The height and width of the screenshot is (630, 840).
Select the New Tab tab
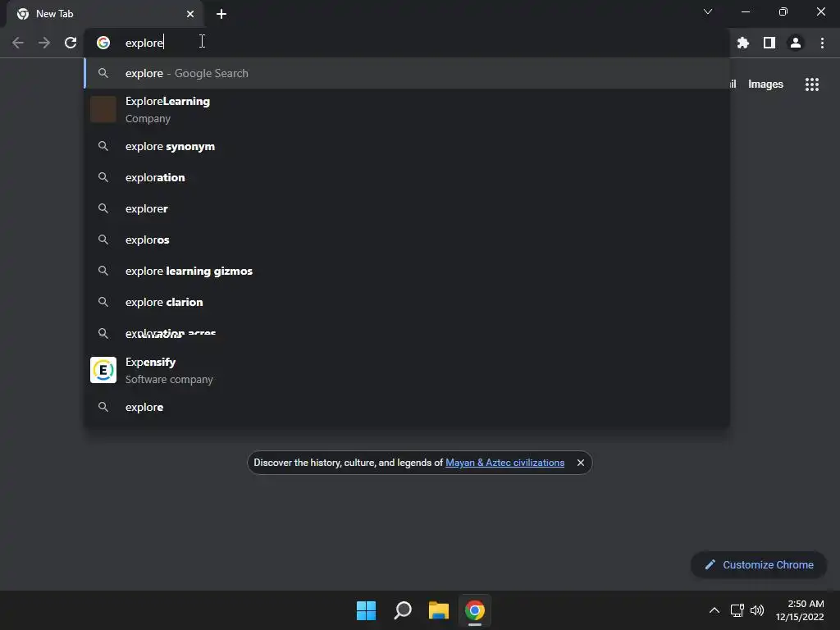[x=105, y=14]
